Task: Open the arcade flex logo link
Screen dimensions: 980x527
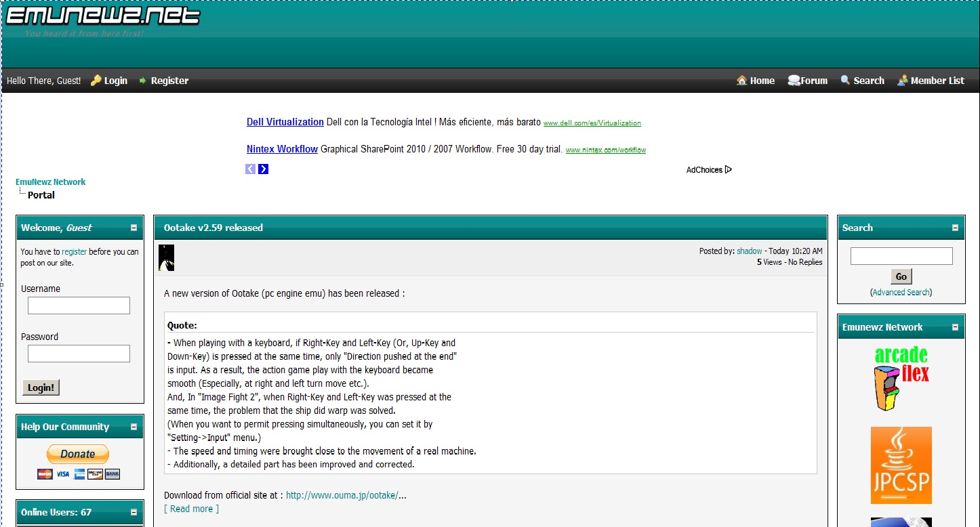Action: pos(901,378)
